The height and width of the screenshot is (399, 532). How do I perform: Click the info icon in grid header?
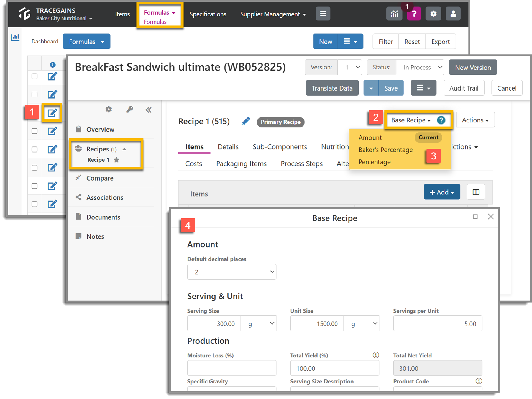pos(53,65)
